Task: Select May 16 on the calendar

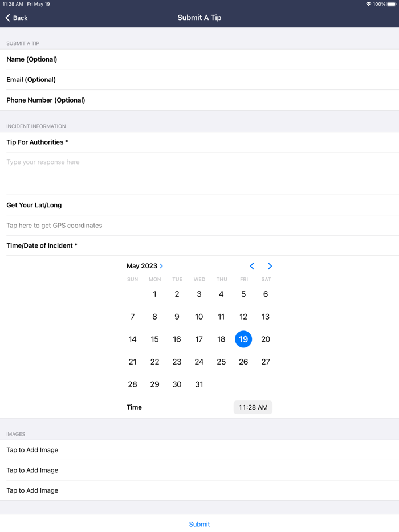Action: point(177,339)
